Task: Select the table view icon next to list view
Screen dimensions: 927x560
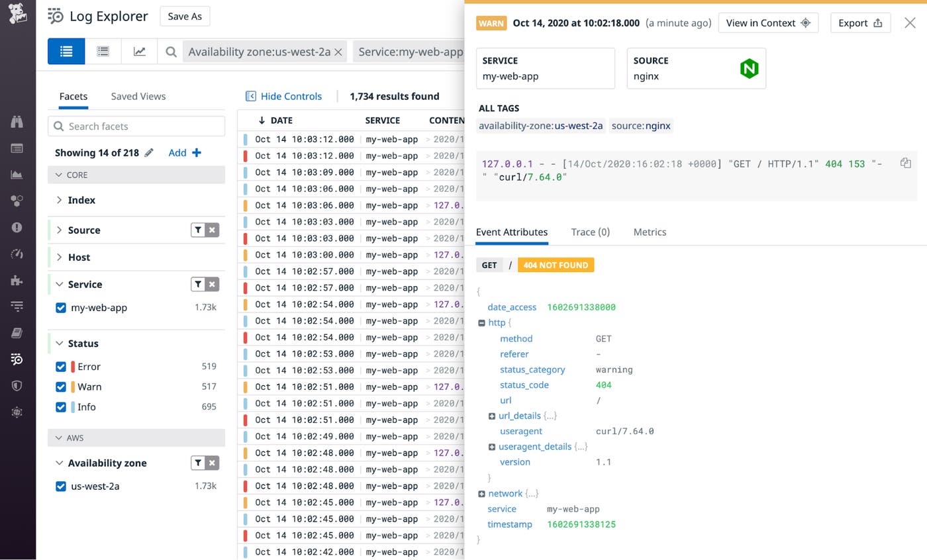Action: (x=103, y=51)
